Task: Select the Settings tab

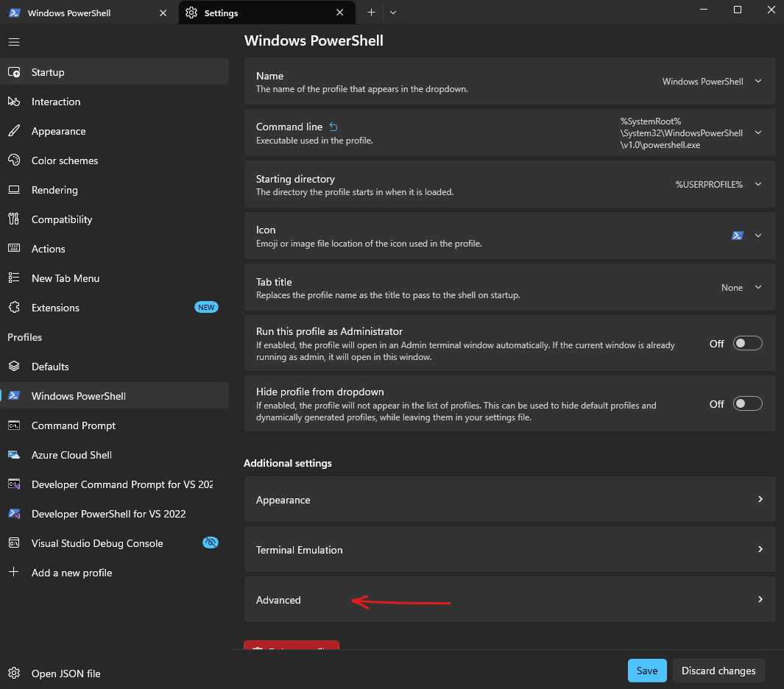Action: tap(267, 13)
